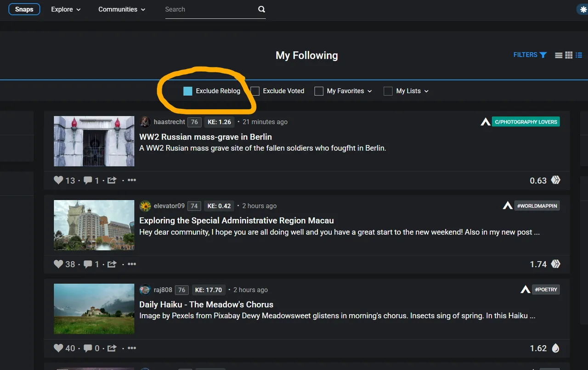Open the #POETRY tag

[x=546, y=290]
